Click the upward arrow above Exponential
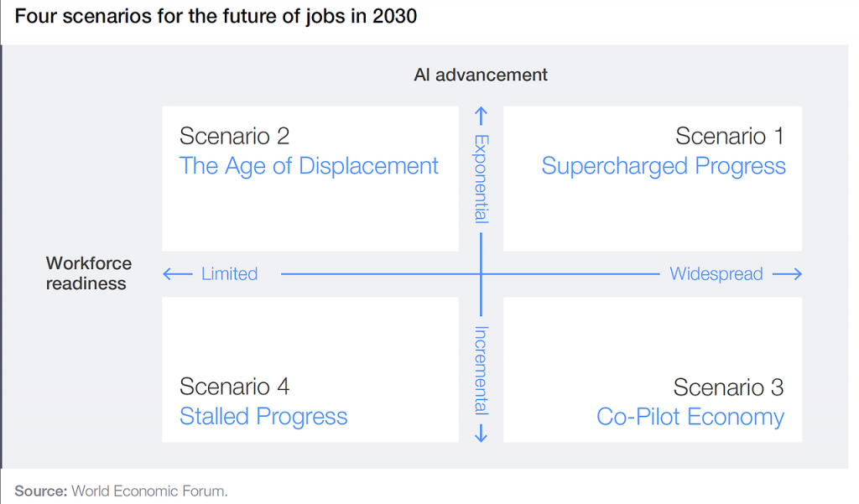859x504 pixels. pos(482,115)
